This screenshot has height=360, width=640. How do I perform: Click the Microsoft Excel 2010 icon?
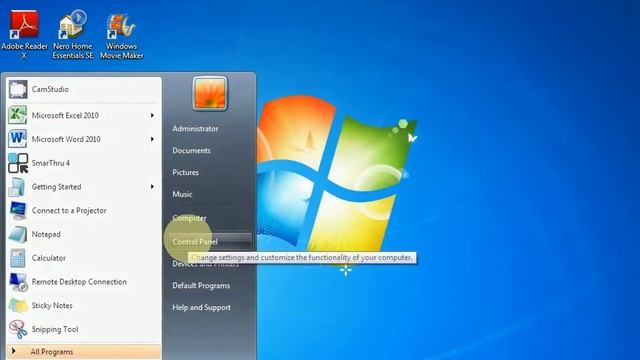click(x=18, y=115)
